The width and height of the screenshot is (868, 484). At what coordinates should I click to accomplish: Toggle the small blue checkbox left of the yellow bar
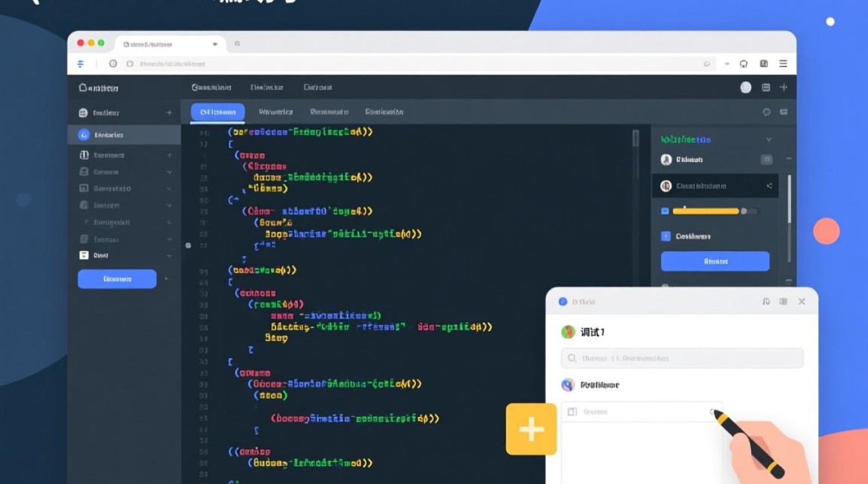665,211
